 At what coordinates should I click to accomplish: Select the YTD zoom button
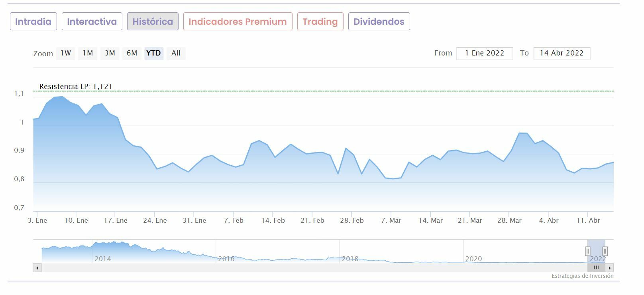pos(153,53)
